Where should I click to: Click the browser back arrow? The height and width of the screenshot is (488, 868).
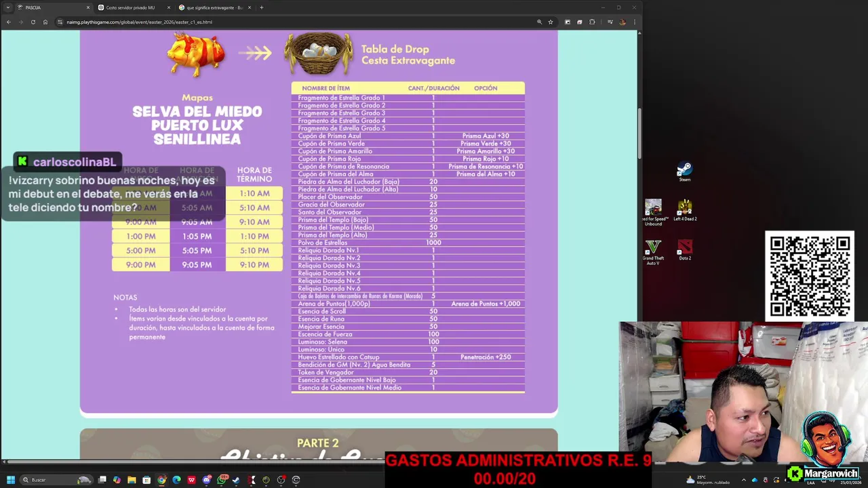pyautogui.click(x=8, y=22)
